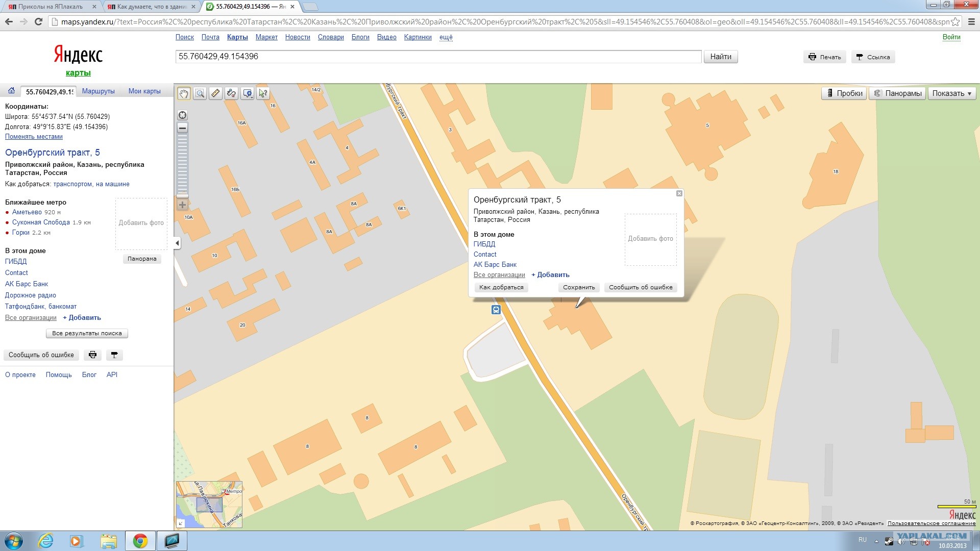
Task: Click the locate-me crosshair button
Action: point(182,115)
